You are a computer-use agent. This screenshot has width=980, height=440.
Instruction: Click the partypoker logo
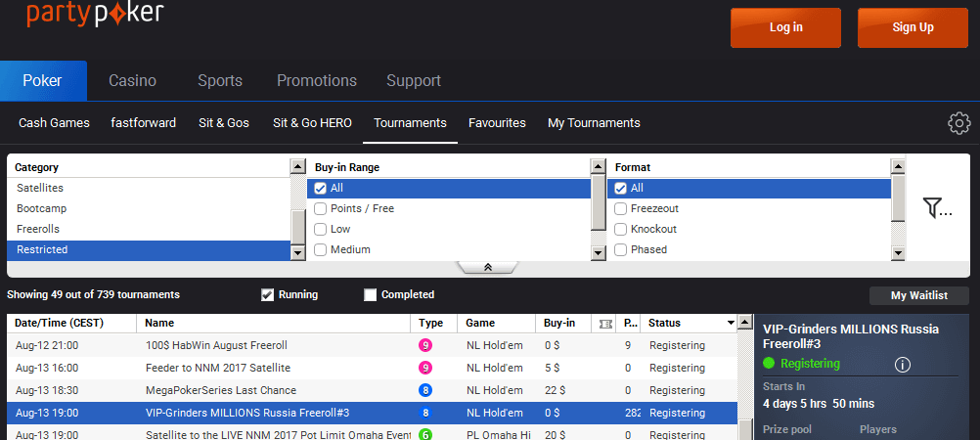click(x=94, y=14)
